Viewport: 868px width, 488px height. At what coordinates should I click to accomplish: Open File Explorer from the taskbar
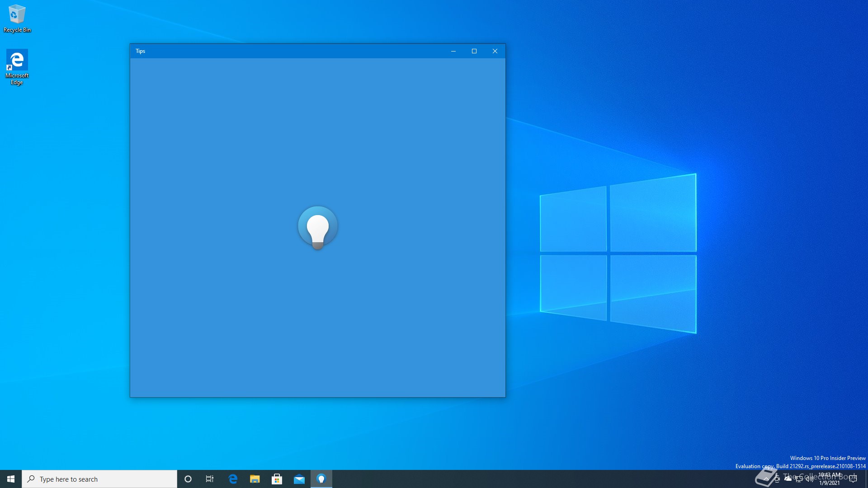coord(255,479)
